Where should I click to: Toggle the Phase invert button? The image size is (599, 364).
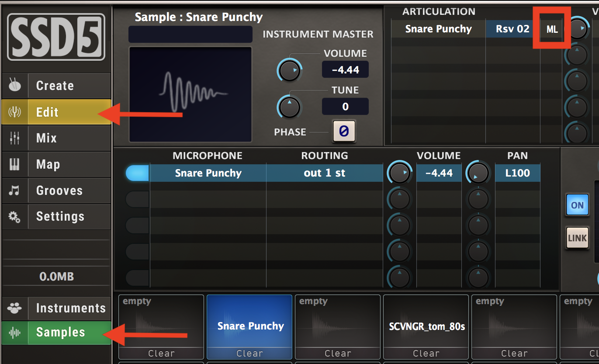coord(344,132)
